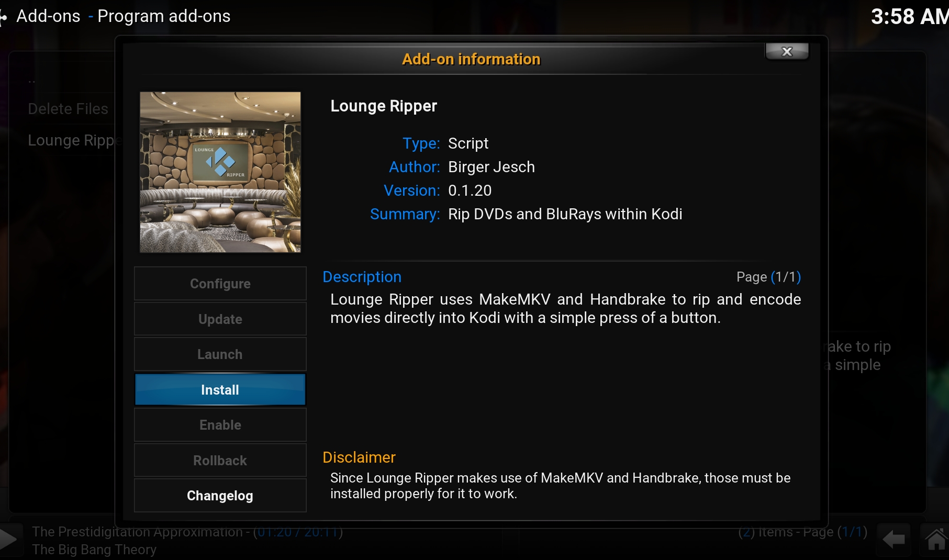Click the Install button
The height and width of the screenshot is (560, 949).
click(220, 390)
